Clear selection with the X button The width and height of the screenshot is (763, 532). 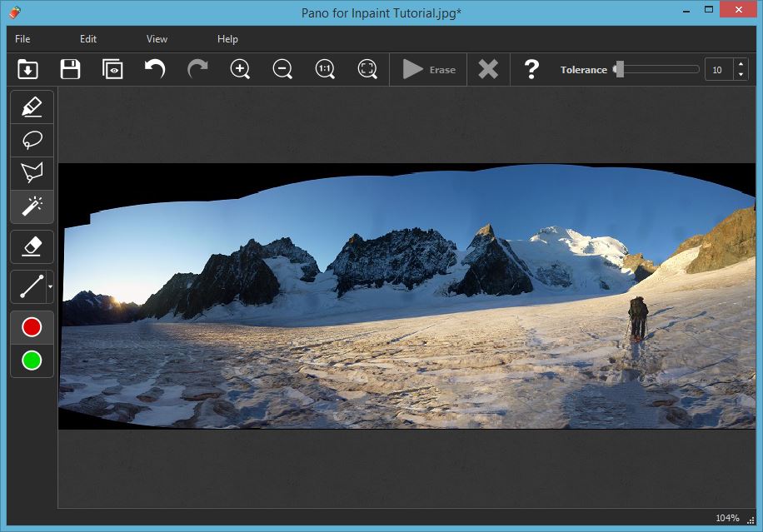tap(488, 70)
